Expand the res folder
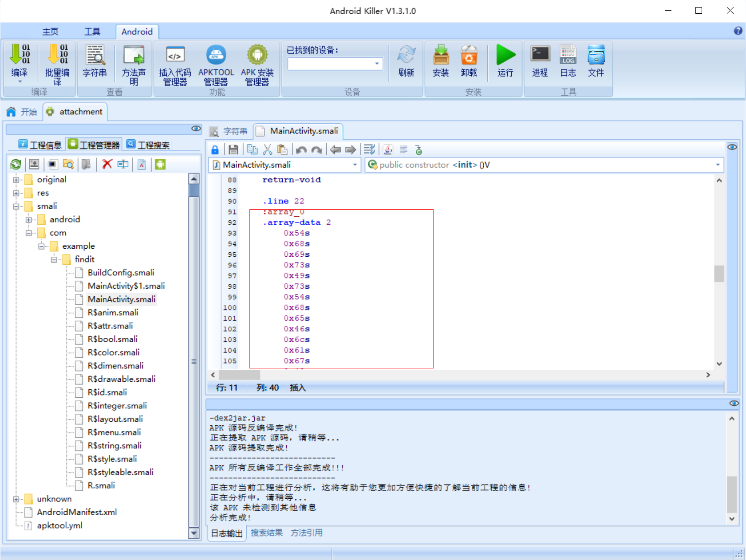This screenshot has width=746, height=560. [16, 193]
